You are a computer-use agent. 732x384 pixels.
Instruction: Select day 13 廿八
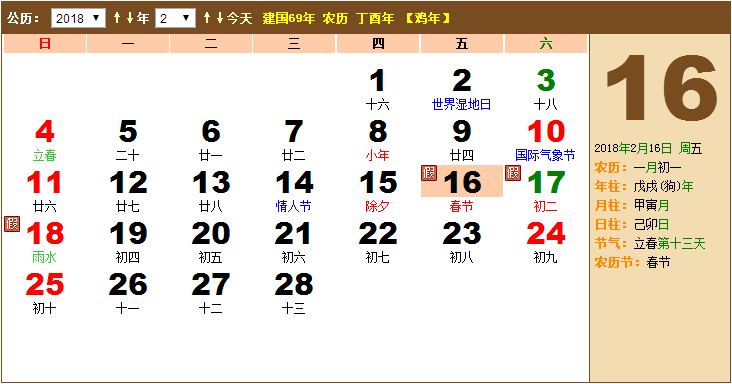point(211,191)
